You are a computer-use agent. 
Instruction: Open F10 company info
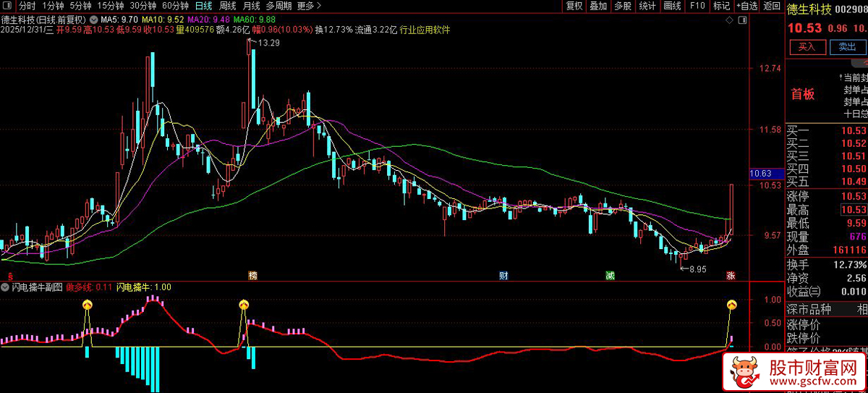(x=697, y=6)
